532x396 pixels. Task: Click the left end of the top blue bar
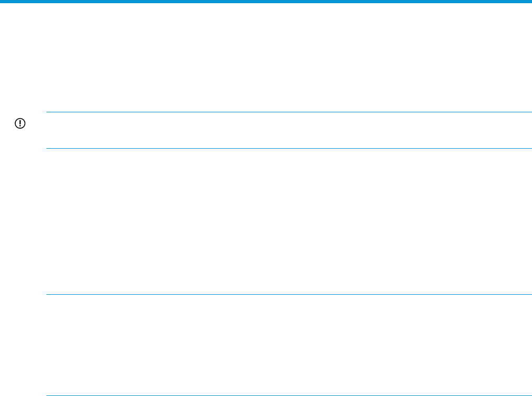(x=2, y=2)
